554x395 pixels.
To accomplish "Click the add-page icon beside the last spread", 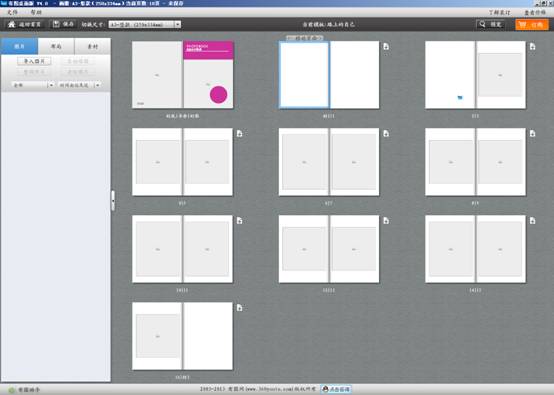I will coord(240,308).
